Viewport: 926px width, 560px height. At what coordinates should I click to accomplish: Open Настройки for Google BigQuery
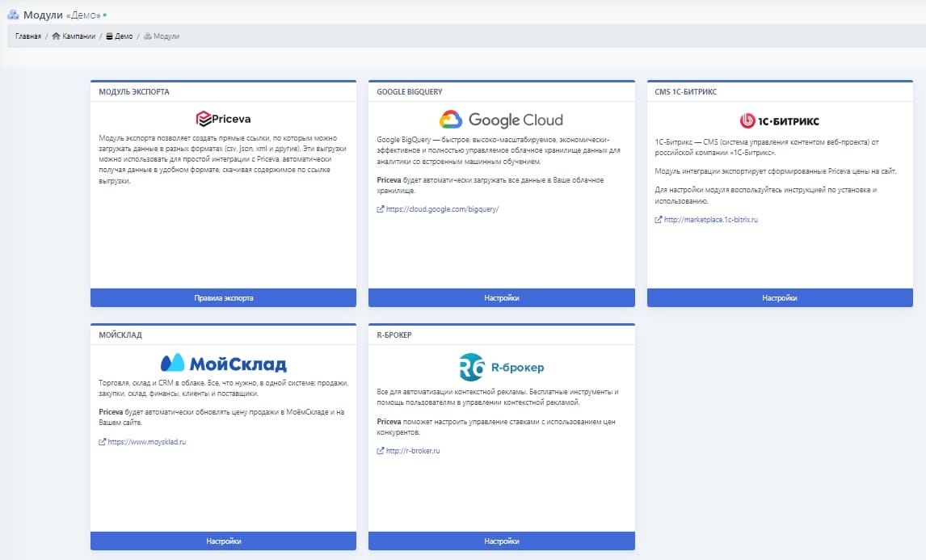point(501,298)
